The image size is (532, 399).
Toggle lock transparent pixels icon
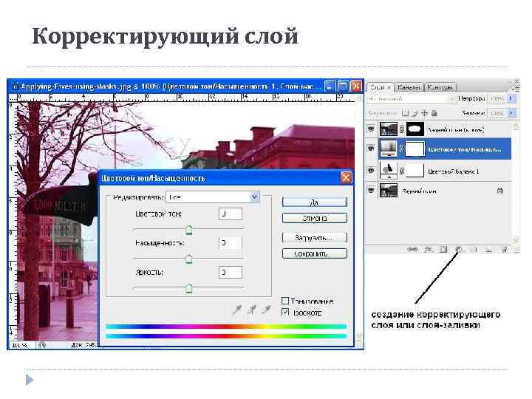(405, 112)
